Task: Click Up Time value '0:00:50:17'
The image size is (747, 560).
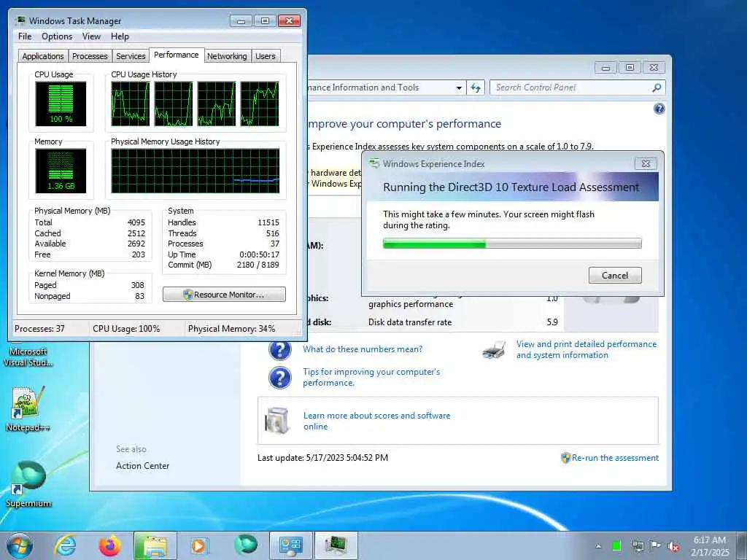Action: pyautogui.click(x=259, y=254)
